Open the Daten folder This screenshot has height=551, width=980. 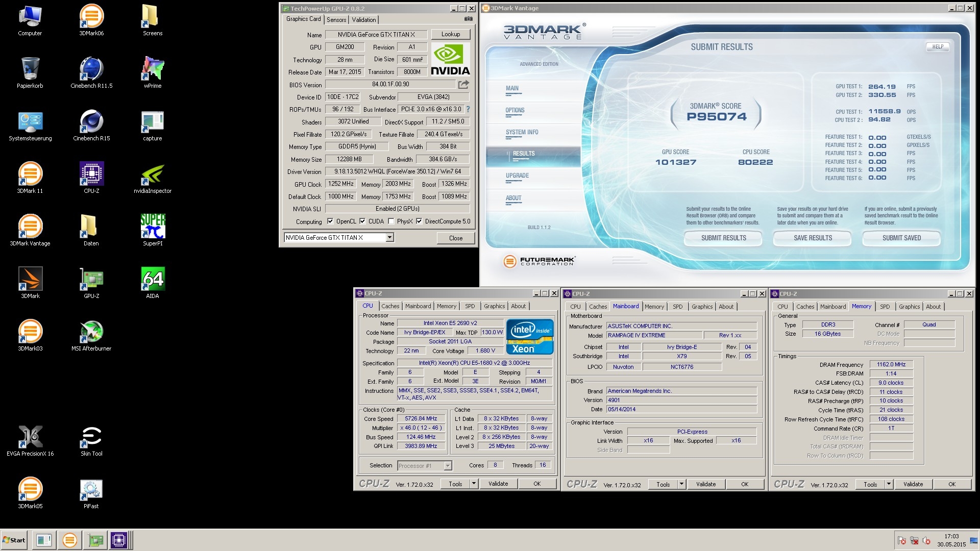[91, 231]
